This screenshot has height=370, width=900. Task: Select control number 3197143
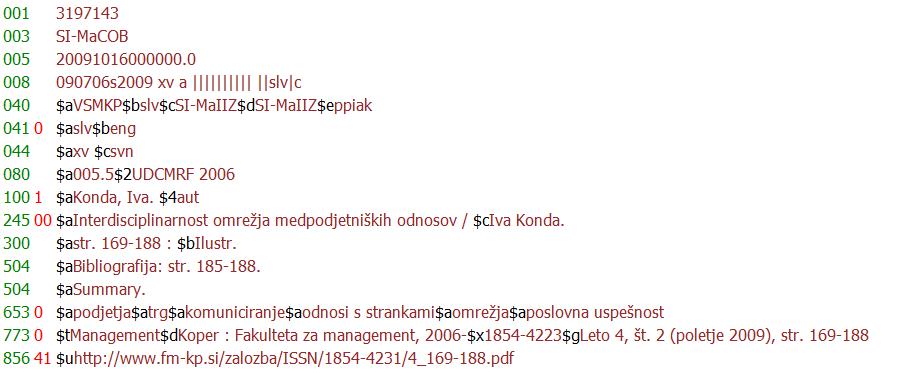pyautogui.click(x=87, y=13)
